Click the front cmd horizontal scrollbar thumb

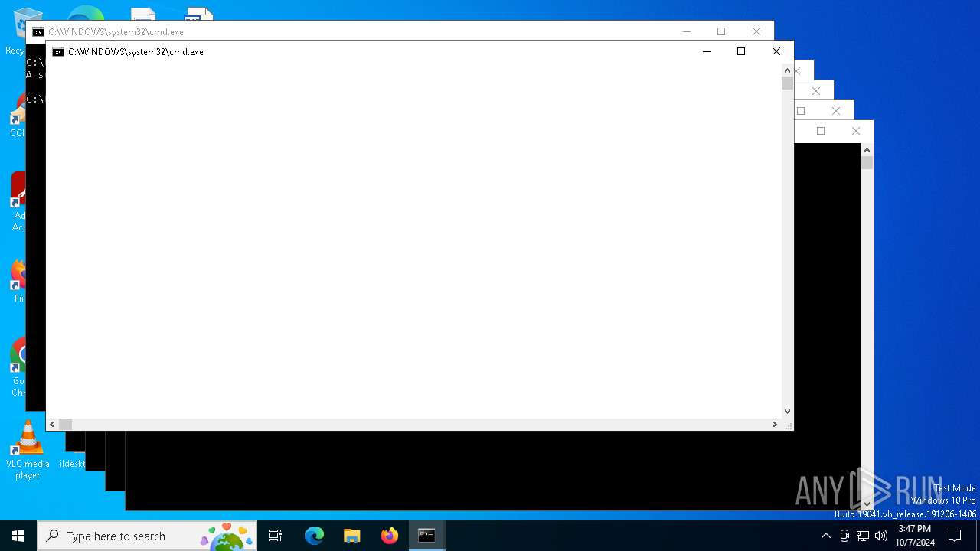point(66,424)
